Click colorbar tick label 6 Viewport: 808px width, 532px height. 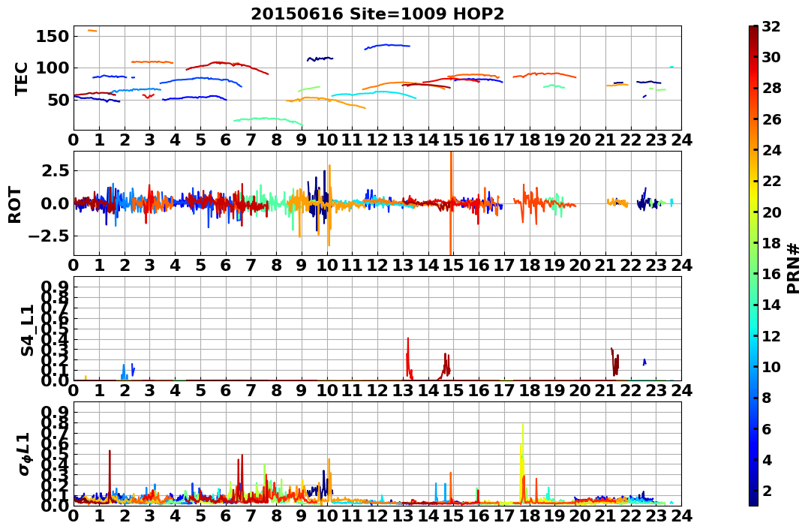pos(766,428)
